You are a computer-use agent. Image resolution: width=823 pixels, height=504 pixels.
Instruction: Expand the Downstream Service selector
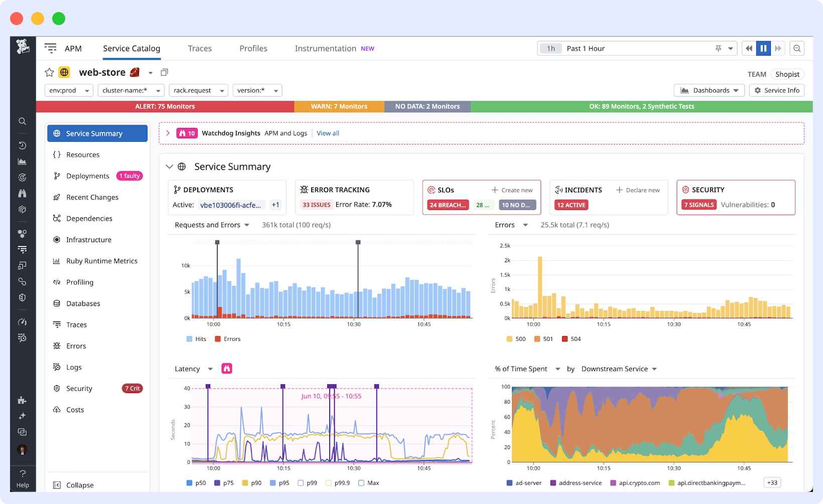pyautogui.click(x=619, y=369)
